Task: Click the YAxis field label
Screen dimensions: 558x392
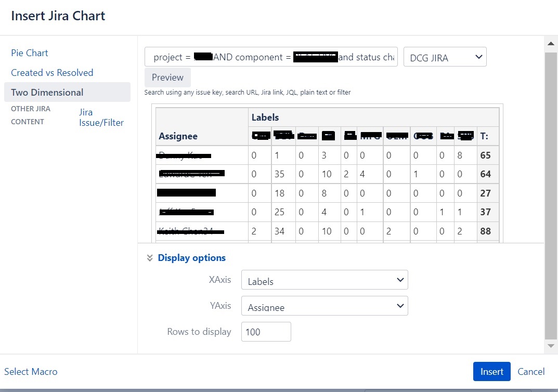Action: 220,306
